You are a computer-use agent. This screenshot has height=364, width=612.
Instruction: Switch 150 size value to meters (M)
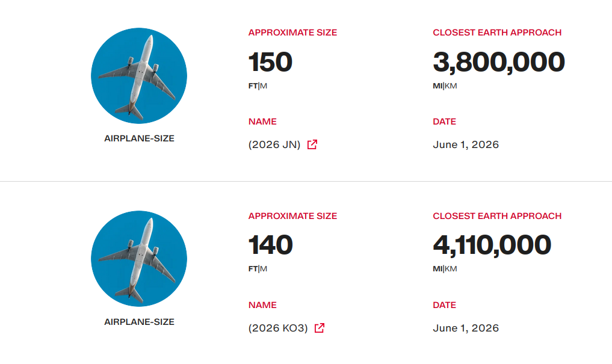pyautogui.click(x=264, y=86)
